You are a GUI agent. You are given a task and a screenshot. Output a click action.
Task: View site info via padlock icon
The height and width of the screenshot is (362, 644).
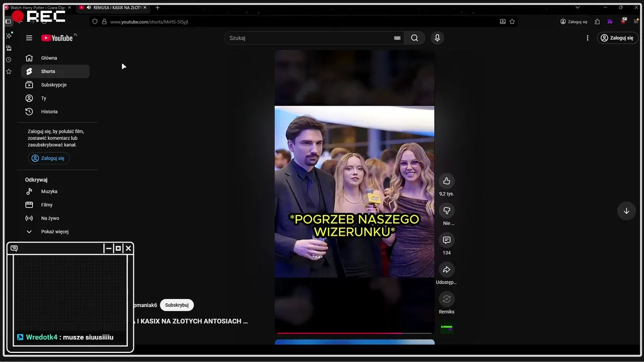pyautogui.click(x=104, y=22)
